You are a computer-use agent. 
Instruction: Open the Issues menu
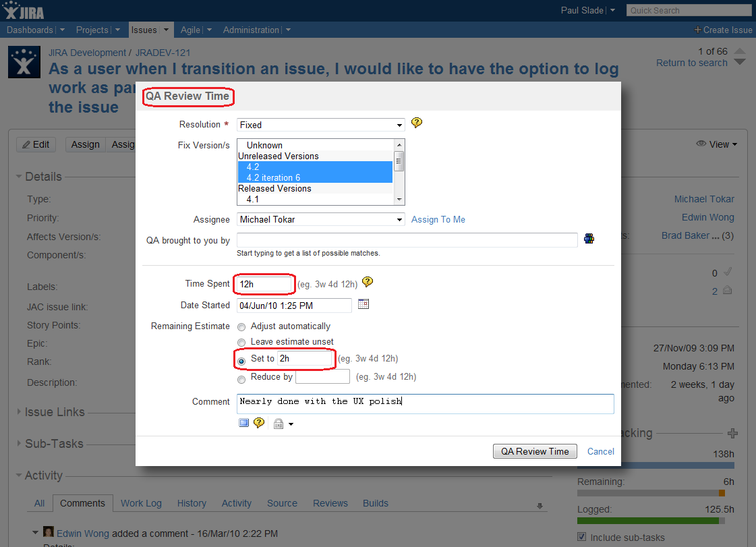coord(150,30)
